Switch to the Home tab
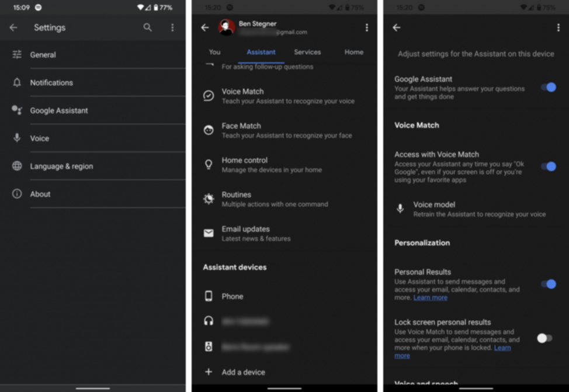The width and height of the screenshot is (569, 392). point(354,52)
